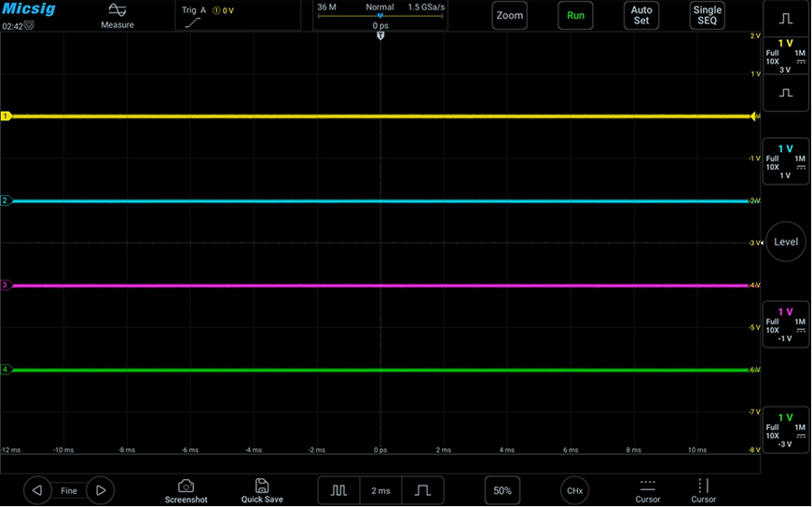Toggle the Run acquisition button
The height and width of the screenshot is (507, 812).
click(x=575, y=16)
